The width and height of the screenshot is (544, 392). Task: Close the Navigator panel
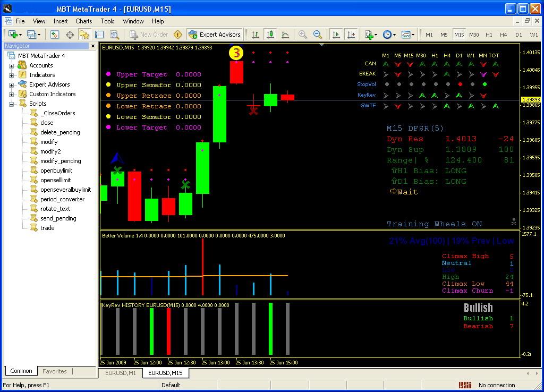(92, 46)
